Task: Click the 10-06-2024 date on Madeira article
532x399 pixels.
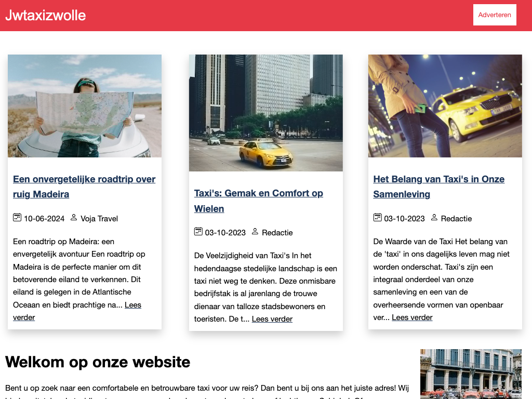Action: [x=44, y=219]
